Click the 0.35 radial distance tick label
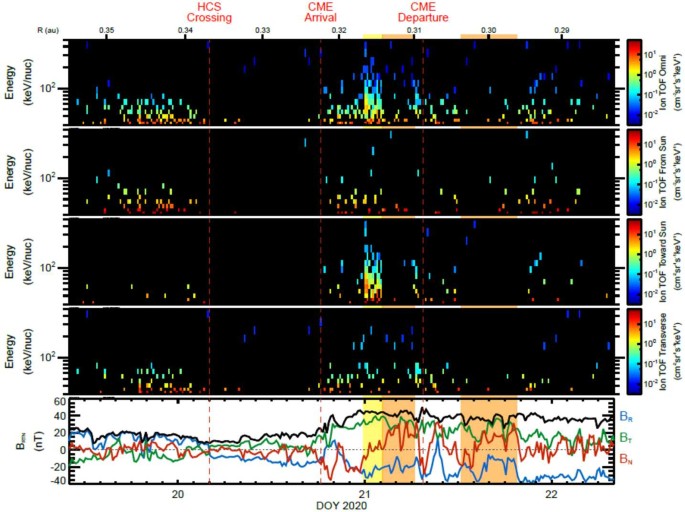Screen dimensions: 685x512 point(107,31)
